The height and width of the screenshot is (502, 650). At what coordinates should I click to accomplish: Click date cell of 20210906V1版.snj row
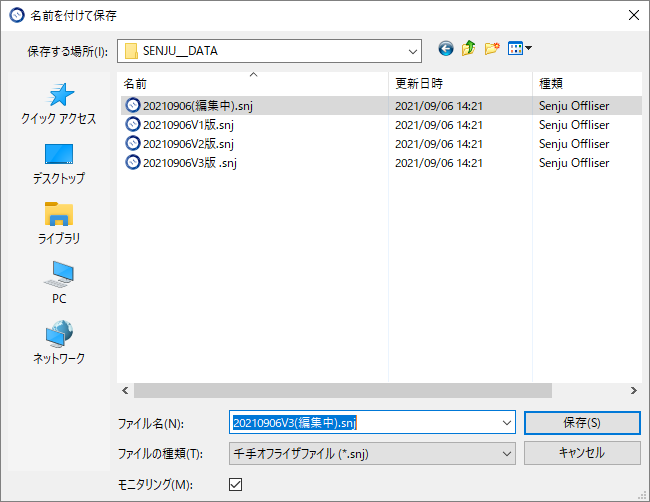pos(439,125)
